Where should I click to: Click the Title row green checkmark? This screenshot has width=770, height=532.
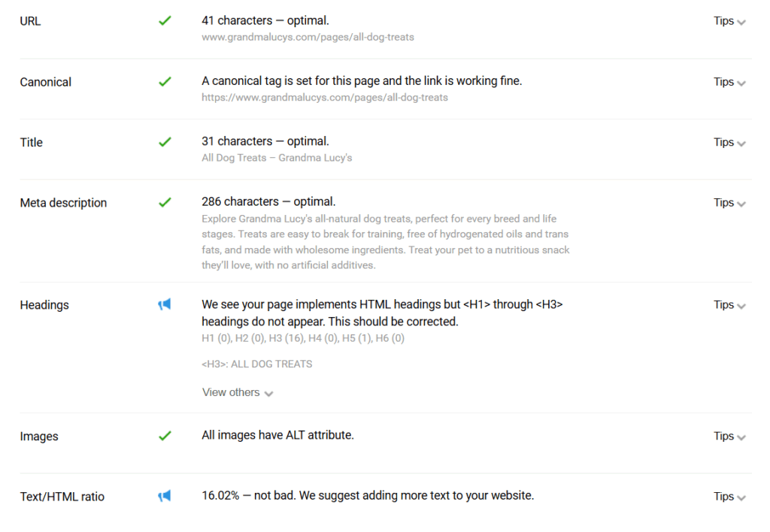click(165, 142)
